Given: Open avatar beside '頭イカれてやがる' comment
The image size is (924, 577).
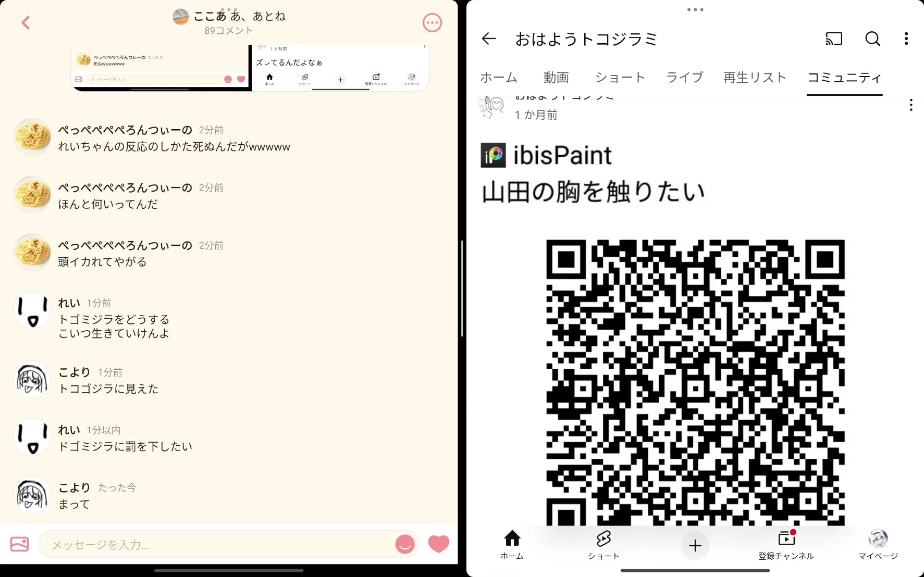Looking at the screenshot, I should pos(32,253).
